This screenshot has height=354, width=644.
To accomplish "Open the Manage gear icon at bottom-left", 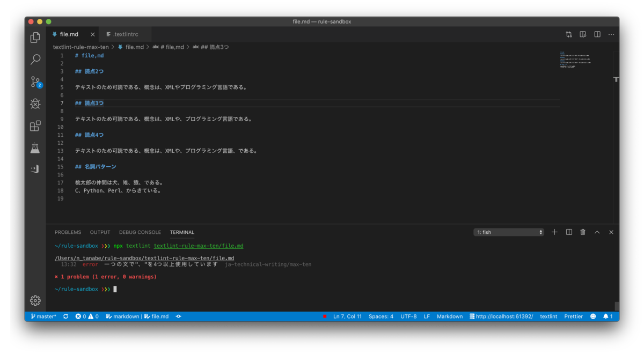I will pos(35,301).
